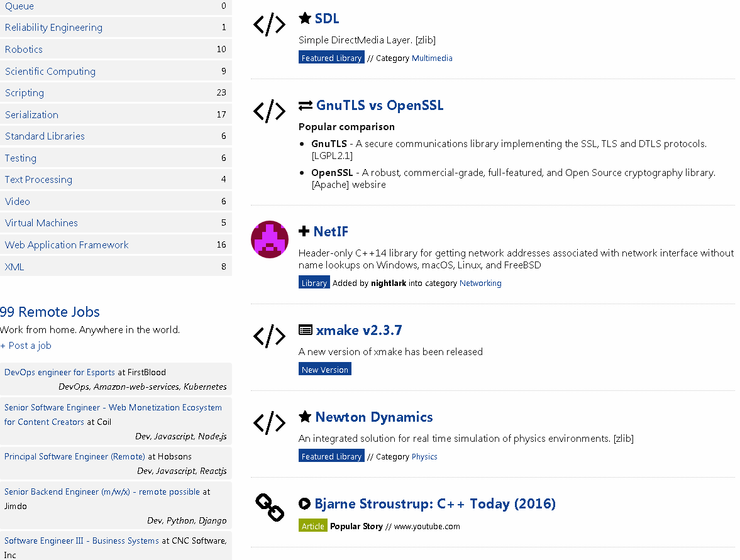Click the star icon beside SDL
740x560 pixels.
click(x=306, y=18)
